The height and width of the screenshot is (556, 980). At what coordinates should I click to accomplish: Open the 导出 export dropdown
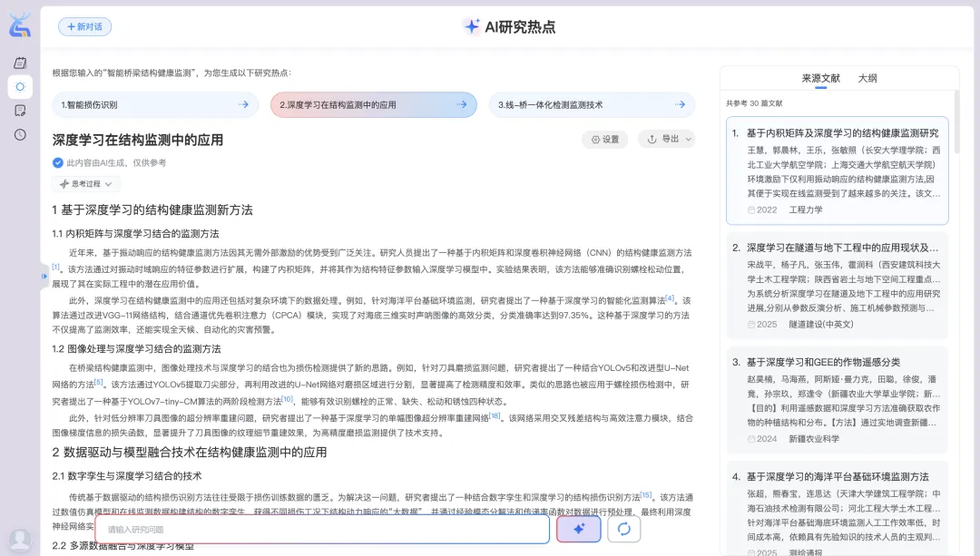[x=666, y=140]
